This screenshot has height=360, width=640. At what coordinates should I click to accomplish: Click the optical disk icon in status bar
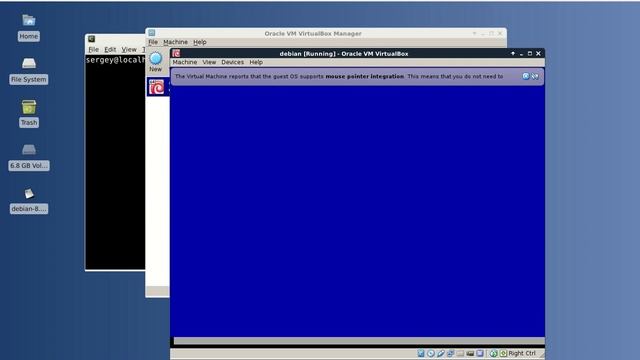click(x=431, y=353)
